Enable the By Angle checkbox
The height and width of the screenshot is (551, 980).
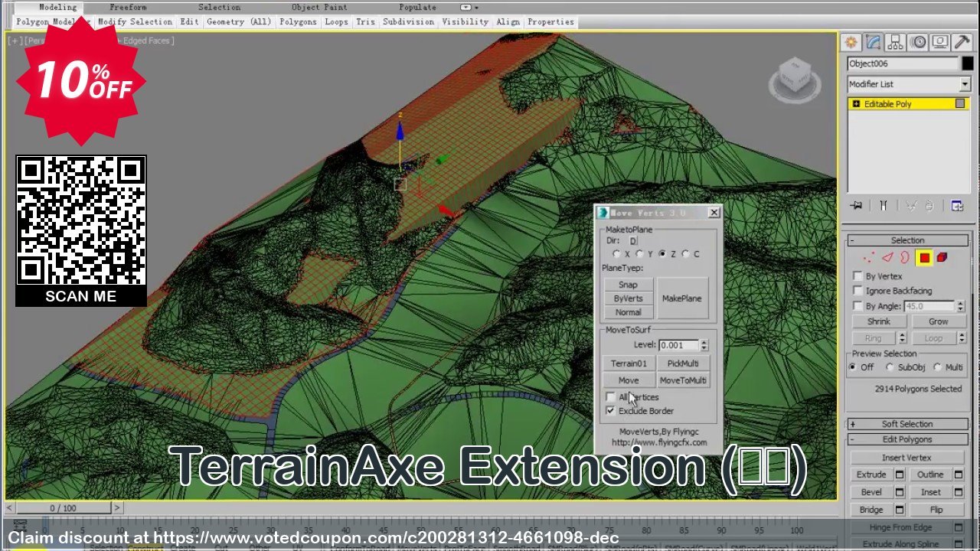857,306
